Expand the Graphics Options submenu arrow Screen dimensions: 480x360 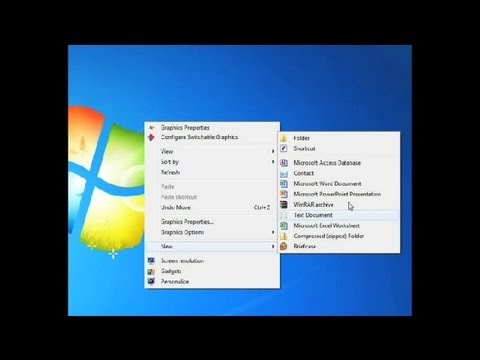[273, 232]
